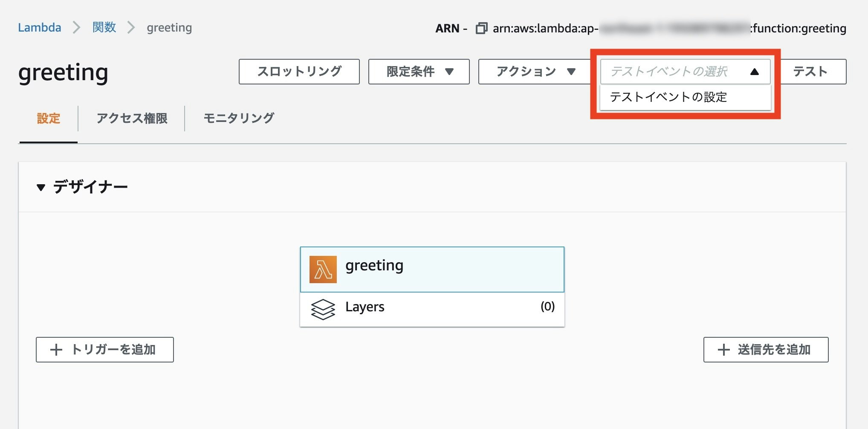The height and width of the screenshot is (429, 868).
Task: Switch to the アクセス権限 tab
Action: [132, 119]
